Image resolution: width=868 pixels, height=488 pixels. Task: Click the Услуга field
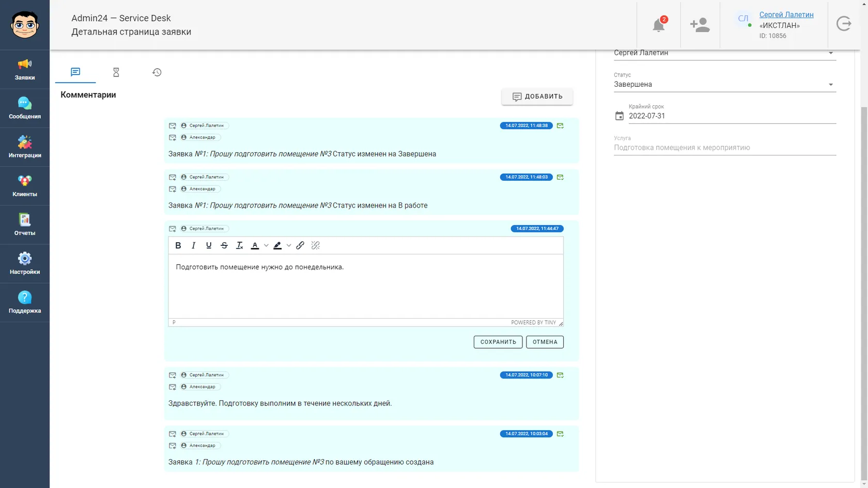point(724,147)
